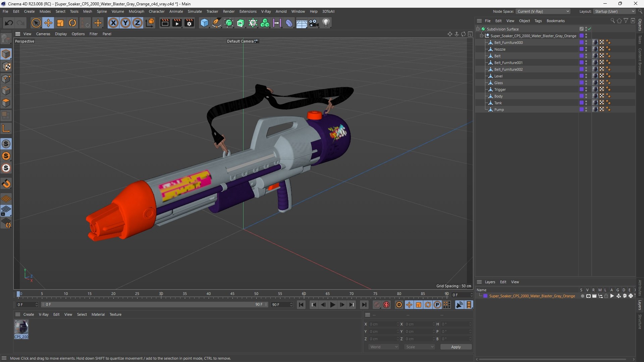Viewport: 644px width, 362px height.
Task: Open Edit Render Settings icon
Action: coord(189,23)
